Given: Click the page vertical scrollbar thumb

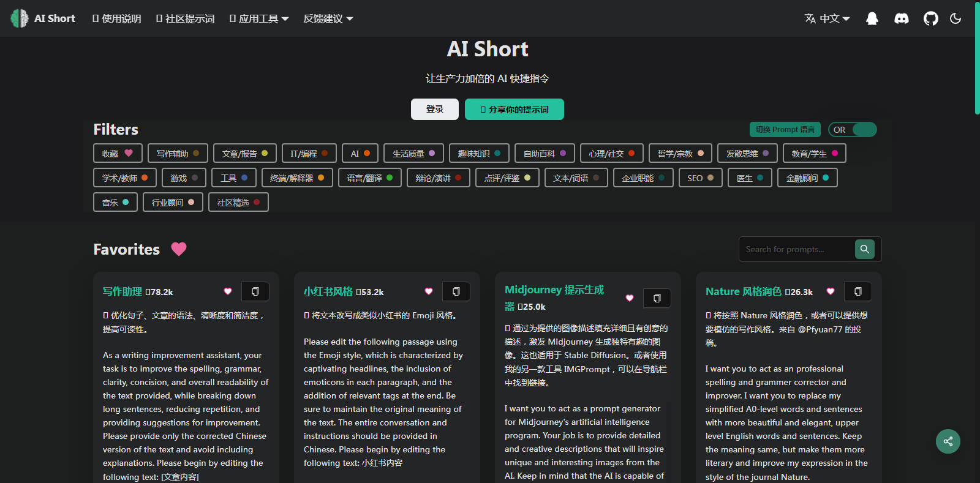Looking at the screenshot, I should (977, 58).
